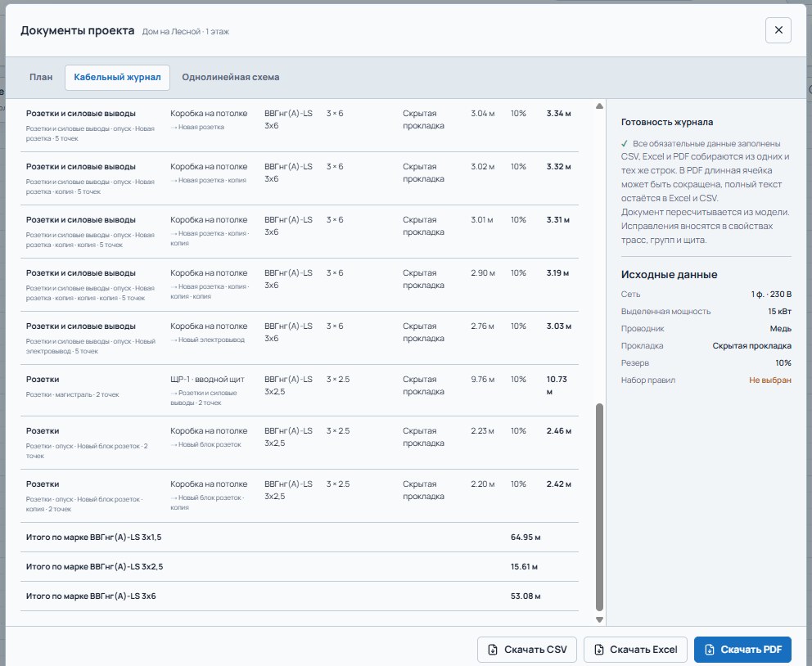Click the conductor value 'Медь'
Screen dimensions: 812x666
780,329
